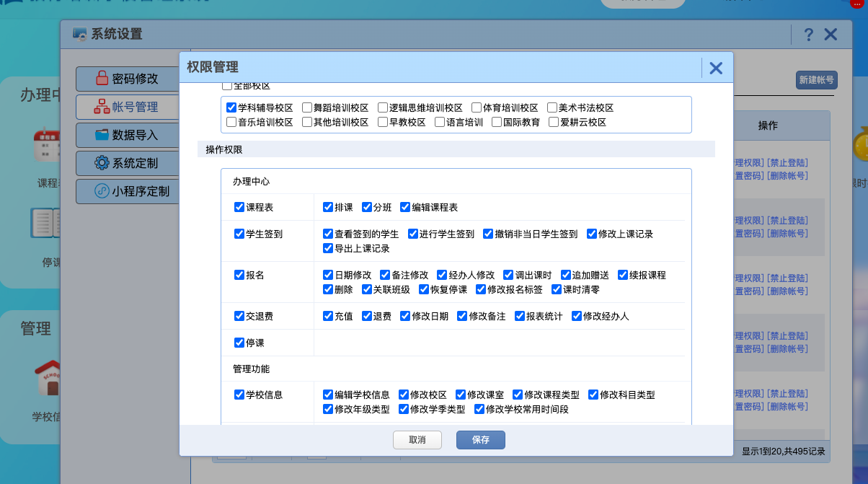Uncheck the 排课 permission

(x=328, y=207)
